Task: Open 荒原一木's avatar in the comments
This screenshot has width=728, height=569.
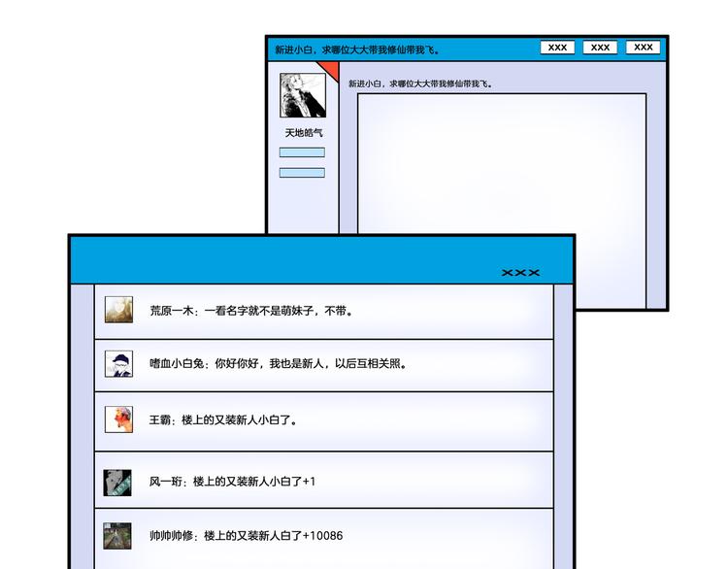Action: (118, 310)
